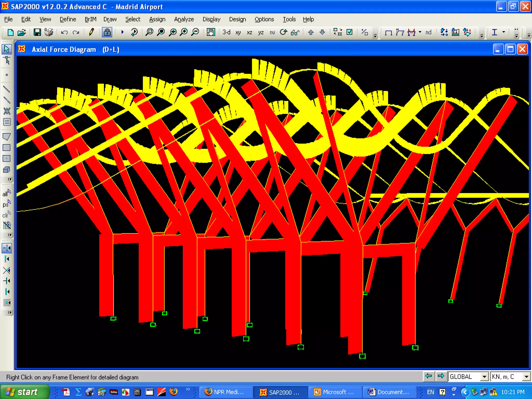Open the Analyze menu
Screen dimensions: 532x399
tap(184, 19)
